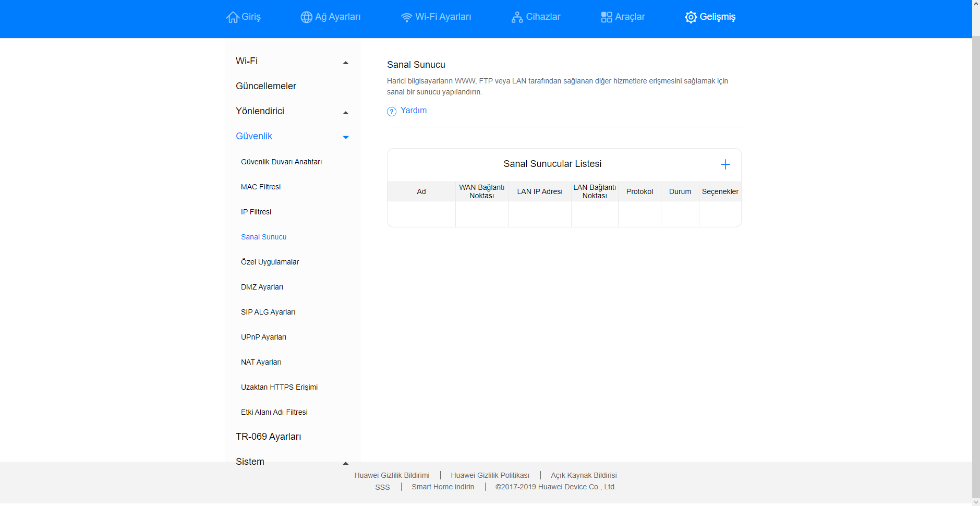Click the Yardım question mark icon
The image size is (980, 506).
coord(392,112)
